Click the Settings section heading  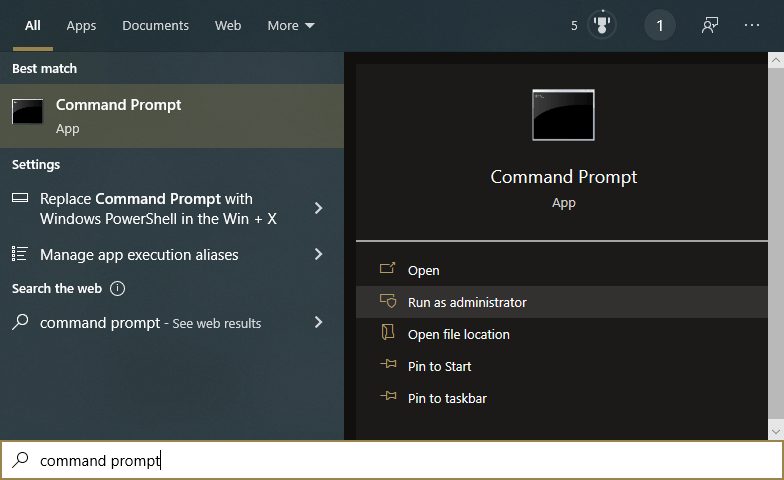coord(36,164)
